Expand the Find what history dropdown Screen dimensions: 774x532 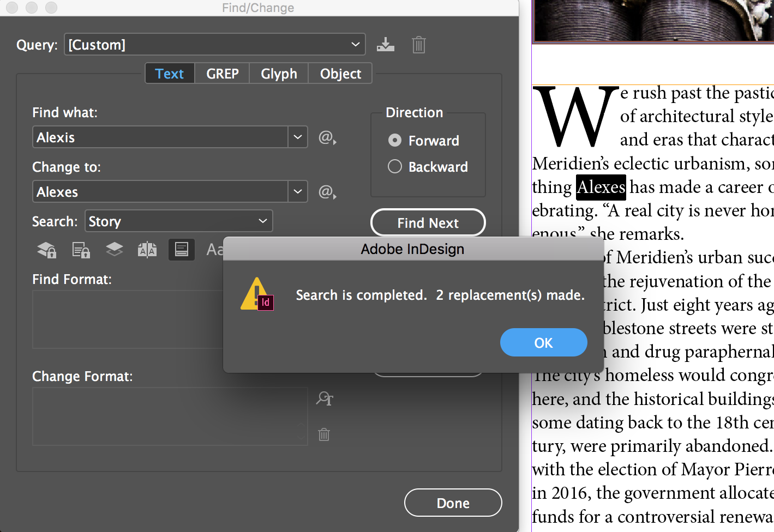pos(298,137)
